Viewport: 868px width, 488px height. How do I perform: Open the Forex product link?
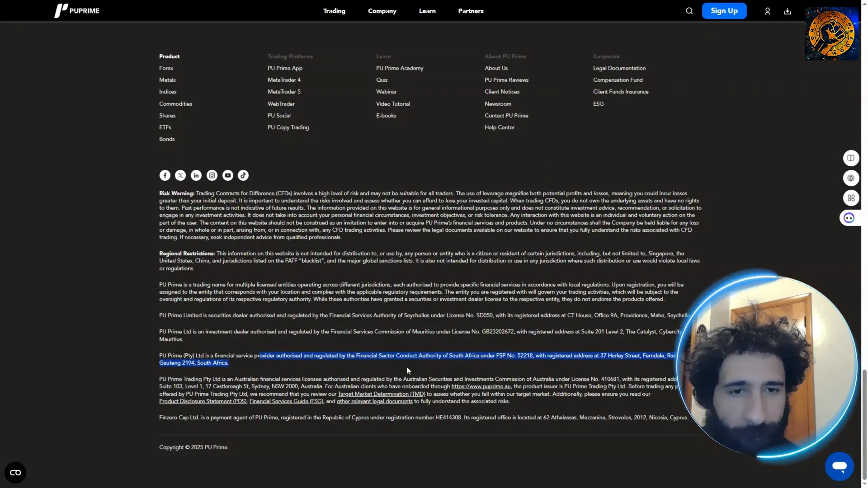166,68
